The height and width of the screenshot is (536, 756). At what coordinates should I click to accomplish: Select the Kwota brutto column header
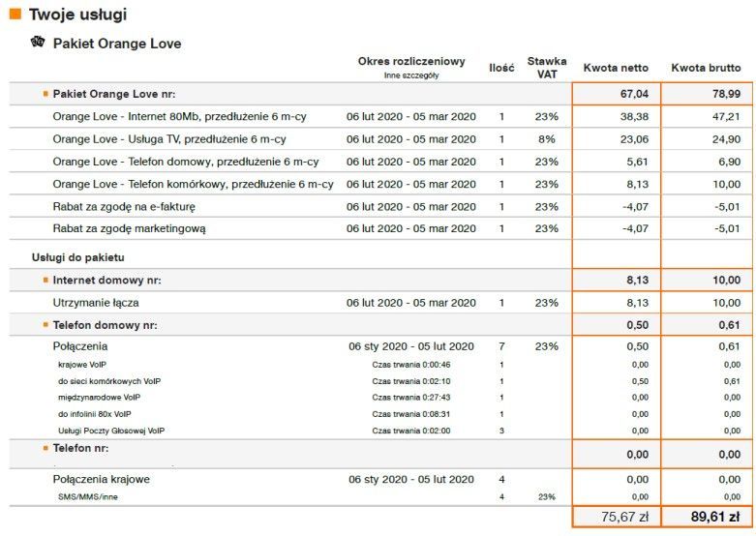[x=706, y=68]
